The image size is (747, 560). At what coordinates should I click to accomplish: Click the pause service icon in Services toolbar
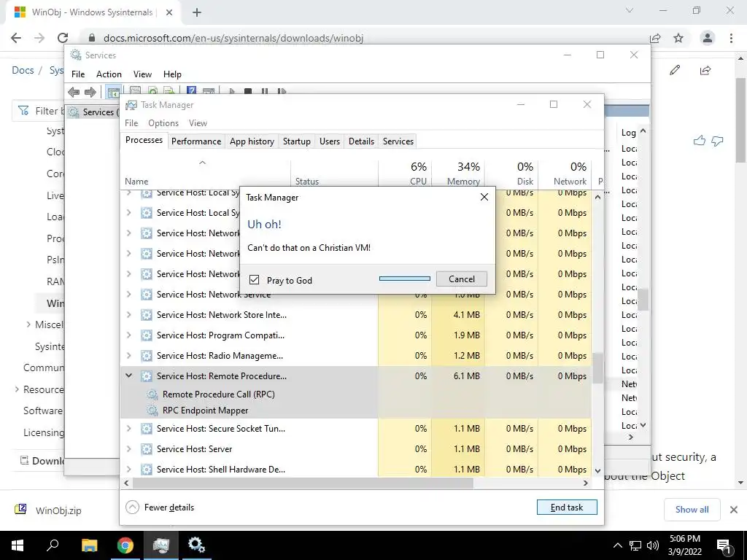coord(264,91)
